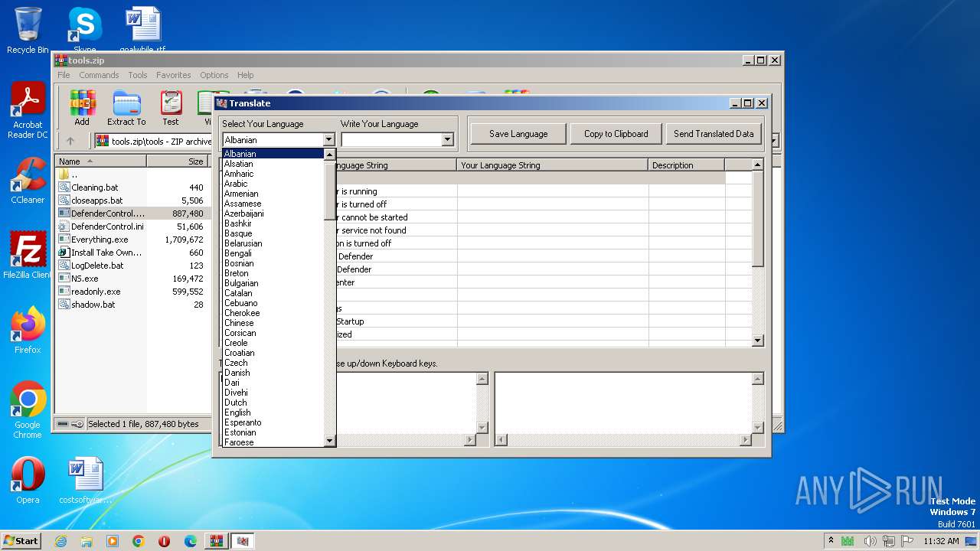
Task: Click language list scrollbar down arrow
Action: pyautogui.click(x=330, y=441)
